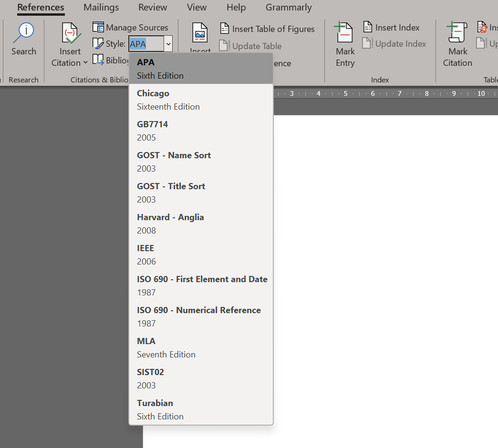Expand the Style dropdown arrow
Screen dimensions: 498x448
click(x=168, y=44)
